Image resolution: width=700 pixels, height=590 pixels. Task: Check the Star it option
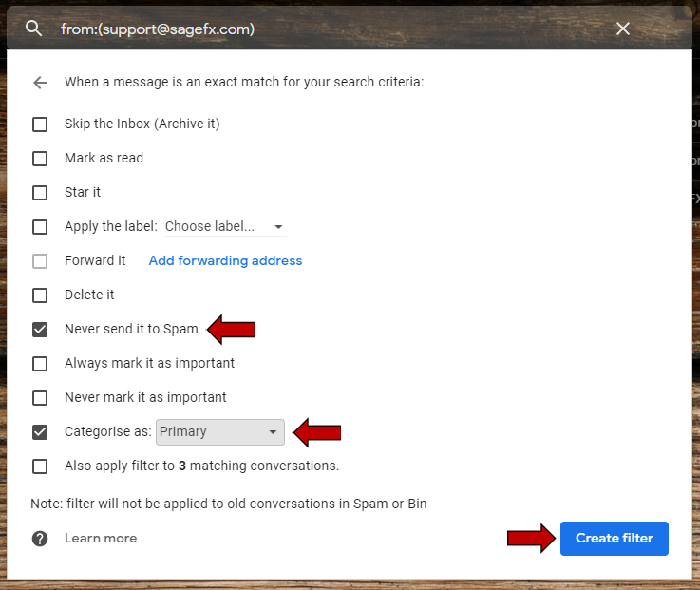tap(40, 193)
